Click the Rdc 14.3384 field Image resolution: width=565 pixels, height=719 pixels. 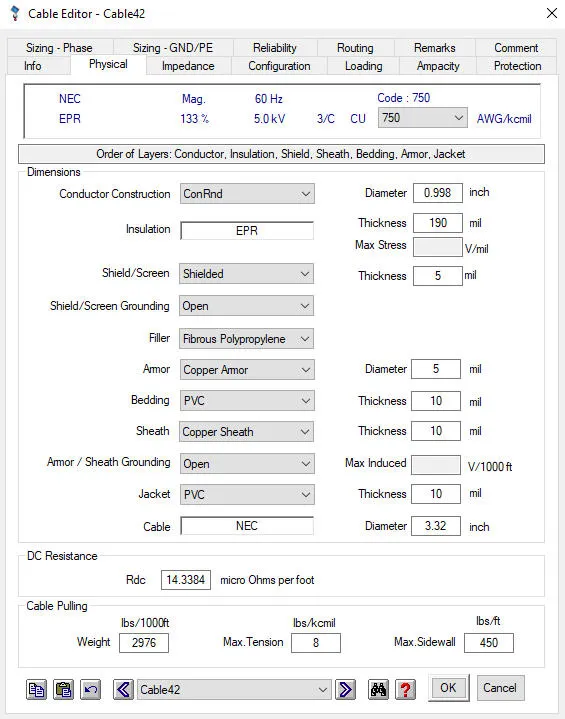[186, 580]
